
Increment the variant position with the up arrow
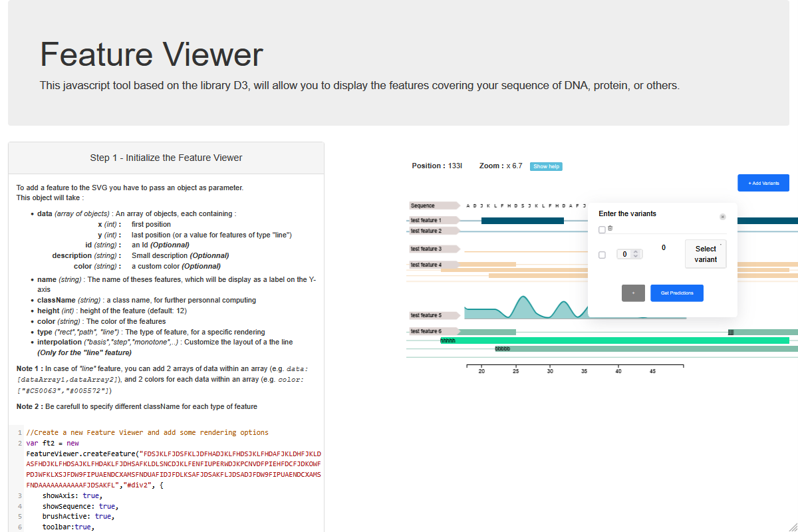pos(636,251)
